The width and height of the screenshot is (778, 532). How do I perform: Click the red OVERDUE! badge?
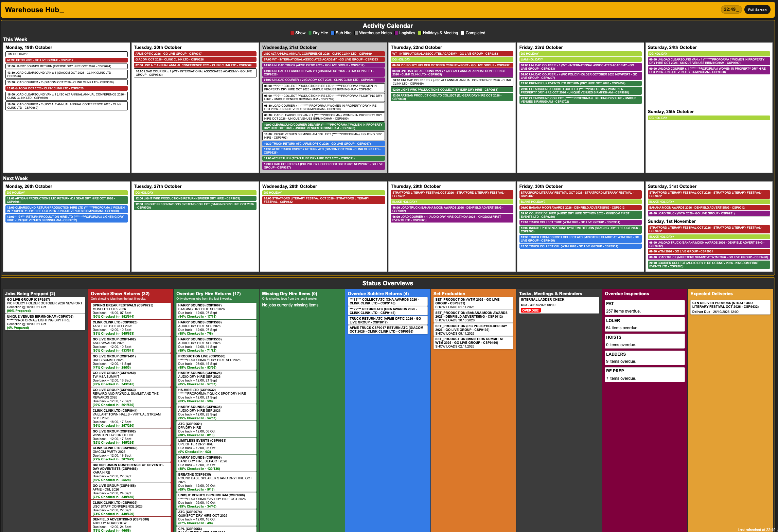coord(531,310)
